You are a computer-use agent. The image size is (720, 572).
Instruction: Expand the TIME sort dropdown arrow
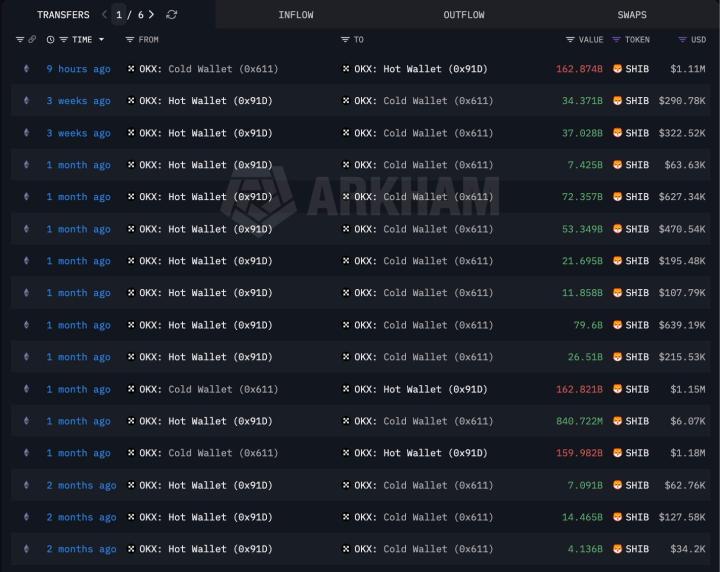click(x=101, y=40)
